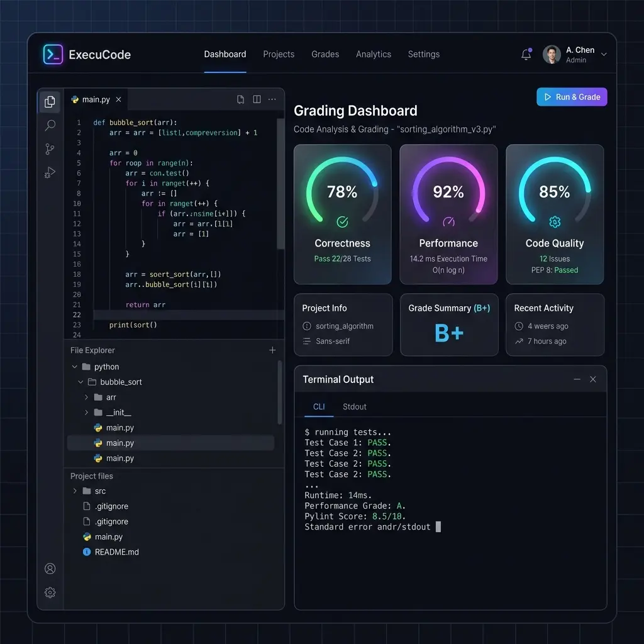Click the lines icon beside Sans-serif

tap(307, 341)
